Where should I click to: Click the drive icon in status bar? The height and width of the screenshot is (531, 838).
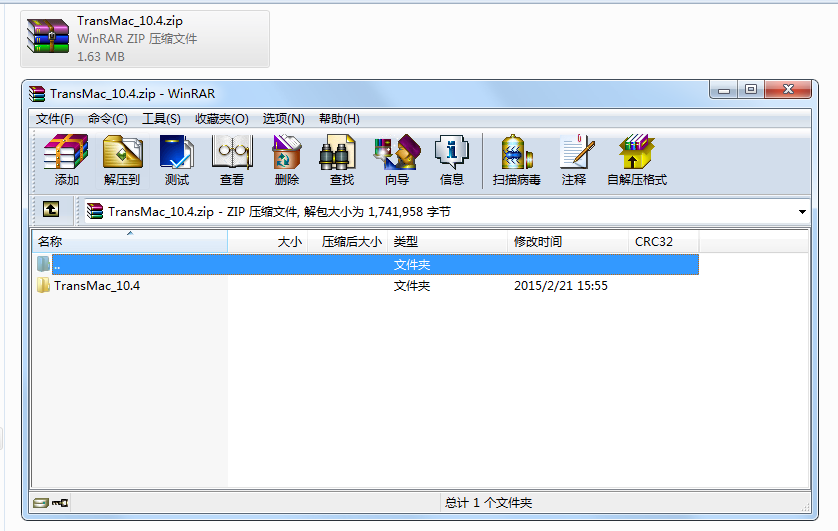pyautogui.click(x=41, y=503)
